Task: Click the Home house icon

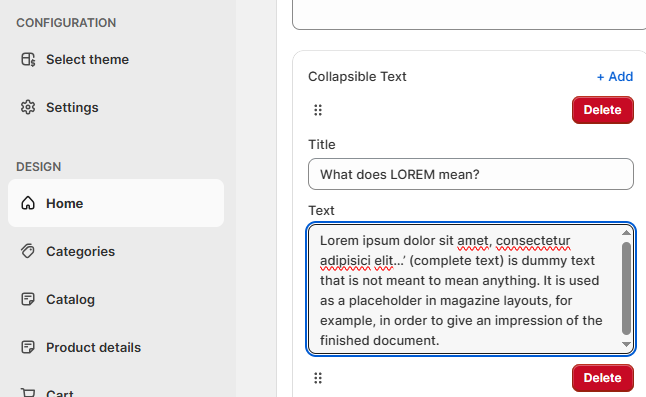Action: point(28,203)
